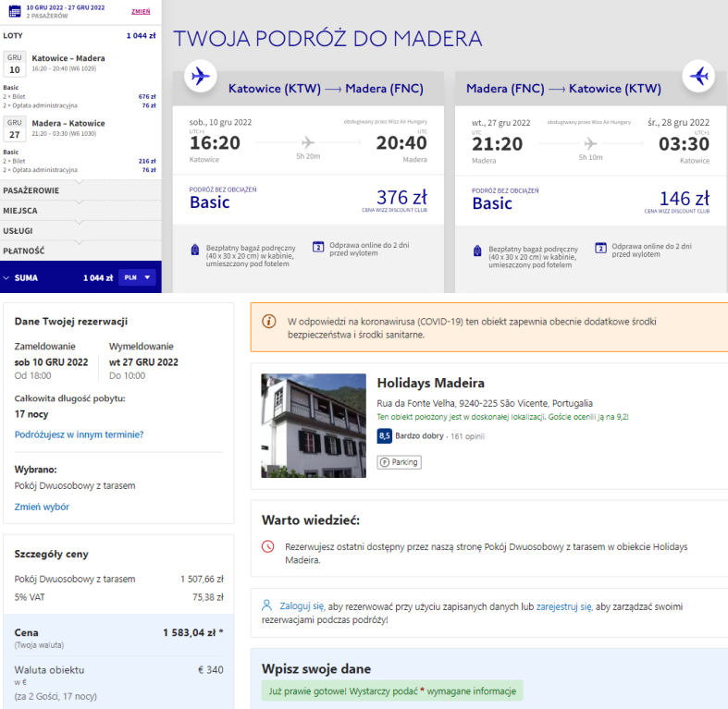Select the 146 zł Basic fare price
The height and width of the screenshot is (709, 728).
coord(685,199)
